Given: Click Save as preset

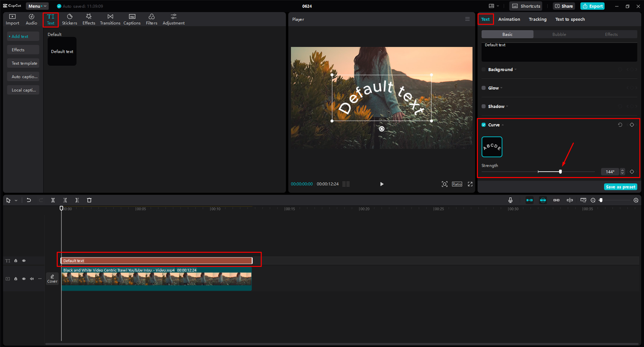Looking at the screenshot, I should pyautogui.click(x=620, y=187).
